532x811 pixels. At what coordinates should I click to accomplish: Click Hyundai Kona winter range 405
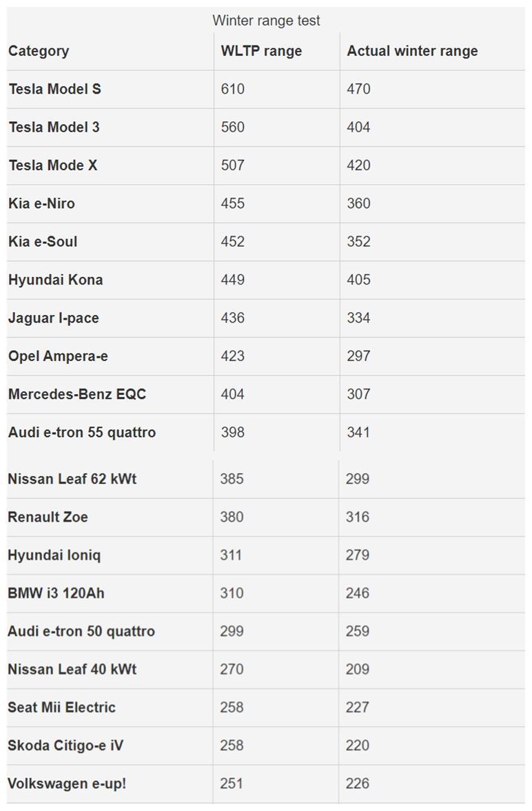pos(358,280)
